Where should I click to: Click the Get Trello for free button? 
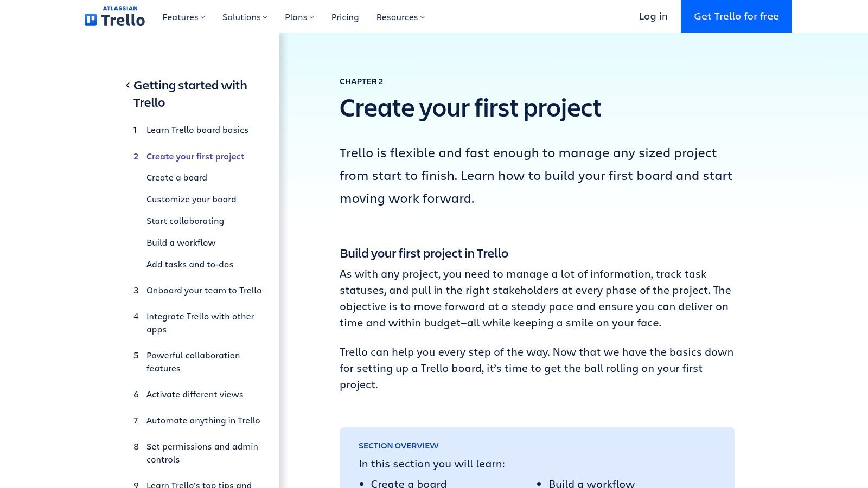736,16
